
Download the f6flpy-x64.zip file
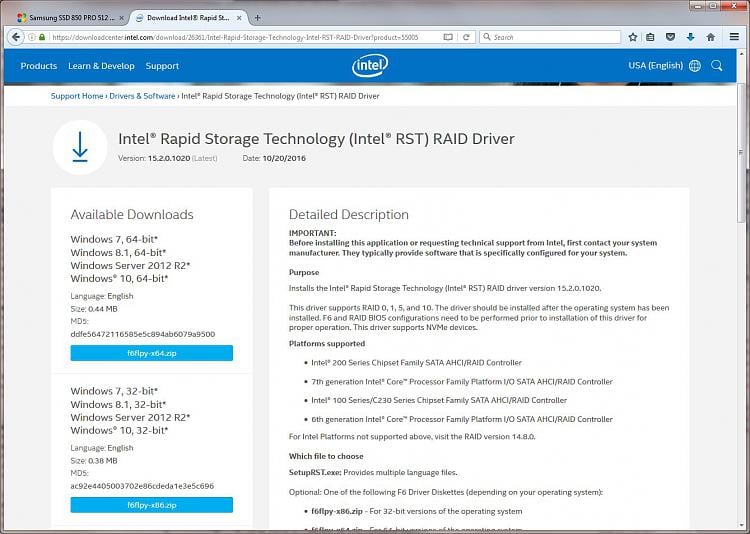[x=152, y=353]
